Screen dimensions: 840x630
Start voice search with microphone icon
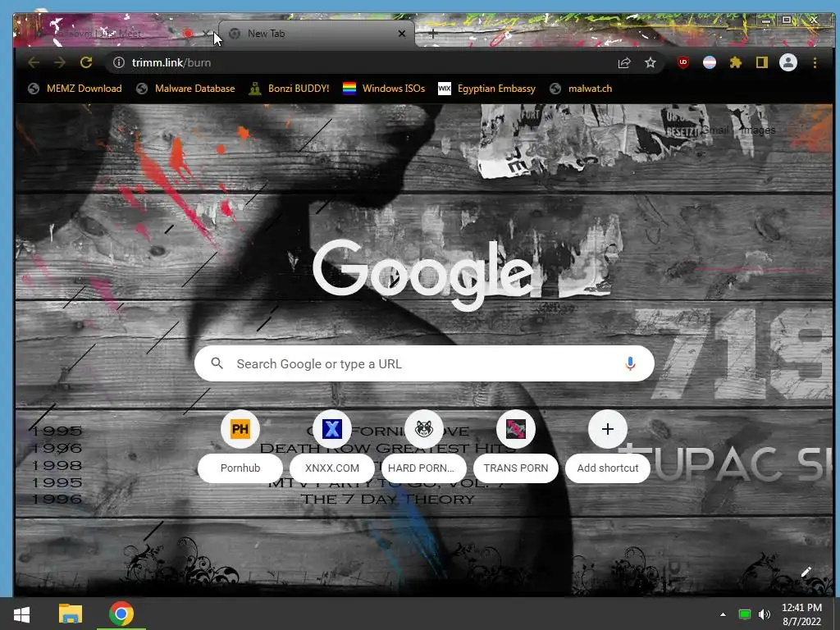coord(630,363)
